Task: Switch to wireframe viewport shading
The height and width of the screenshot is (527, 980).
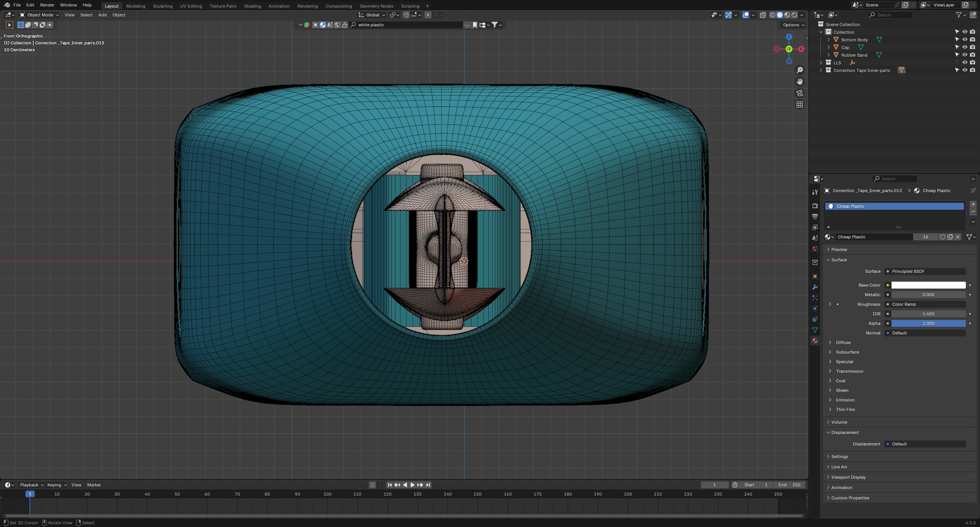Action: click(x=773, y=15)
